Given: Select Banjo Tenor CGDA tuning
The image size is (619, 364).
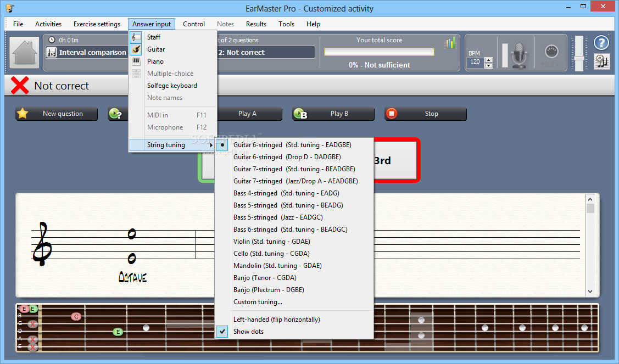Looking at the screenshot, I should click(294, 278).
